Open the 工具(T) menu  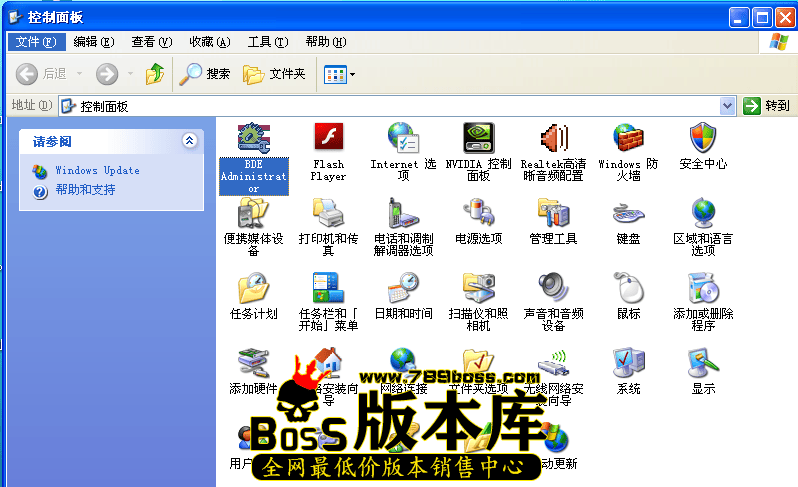267,42
